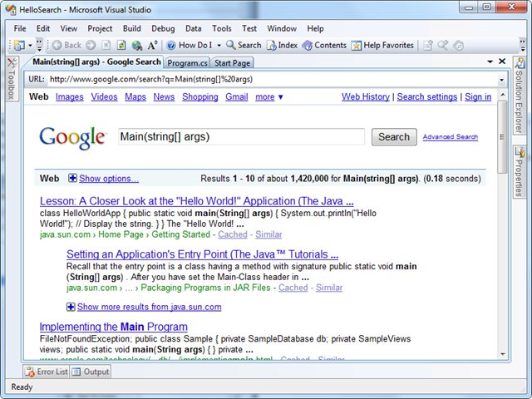Switch to the Start Page tab
The height and width of the screenshot is (399, 532).
(x=233, y=63)
